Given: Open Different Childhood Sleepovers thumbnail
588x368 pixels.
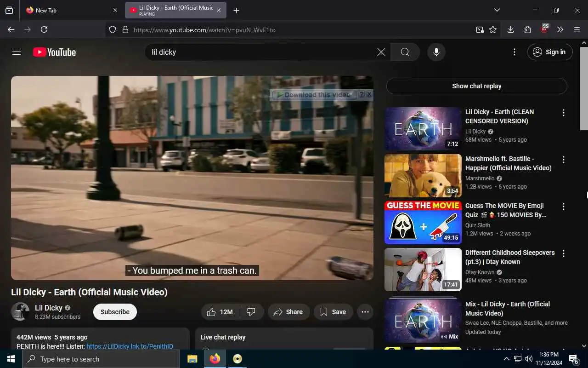Looking at the screenshot, I should (423, 270).
